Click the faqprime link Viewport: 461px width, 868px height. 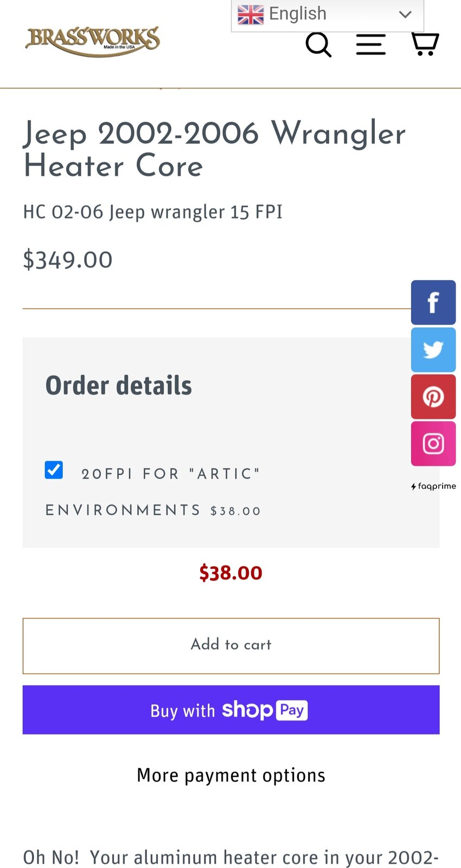click(x=433, y=486)
